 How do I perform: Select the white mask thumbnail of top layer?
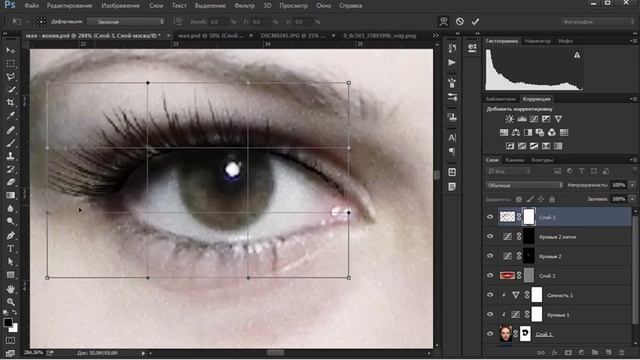(529, 217)
